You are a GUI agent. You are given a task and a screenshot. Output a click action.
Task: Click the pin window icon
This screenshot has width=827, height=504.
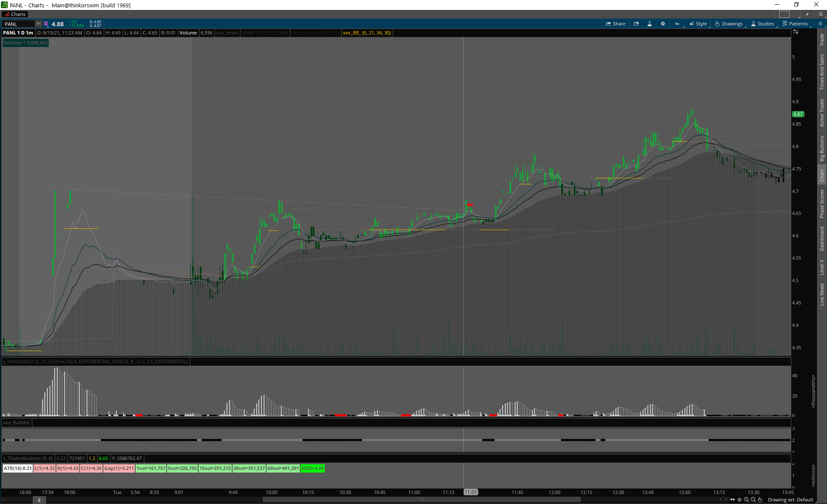pyautogui.click(x=807, y=14)
